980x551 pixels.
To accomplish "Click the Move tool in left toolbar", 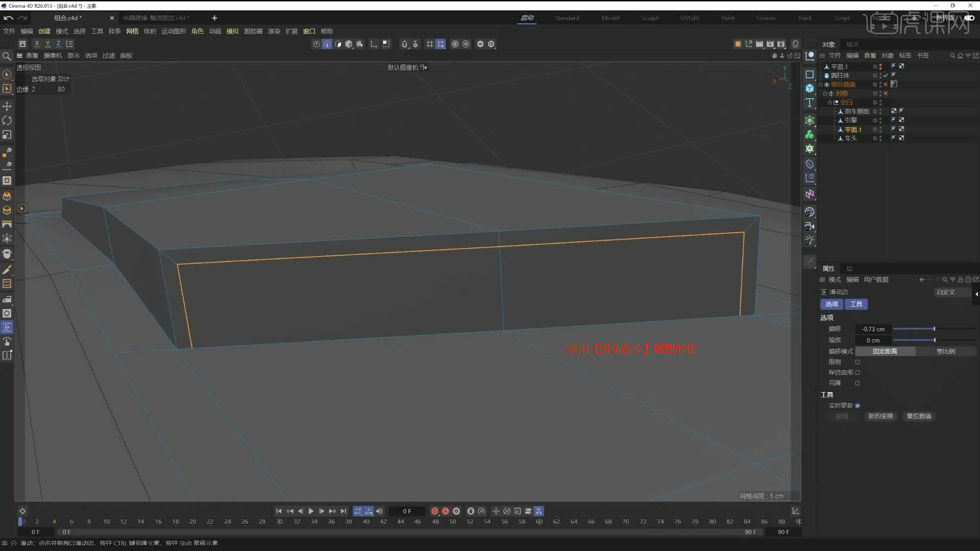I will pos(7,106).
